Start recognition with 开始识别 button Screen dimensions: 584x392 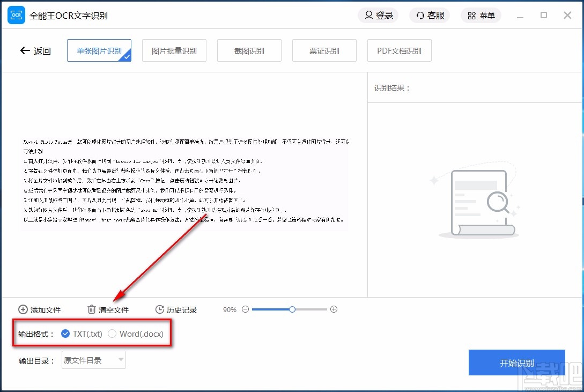(x=517, y=363)
